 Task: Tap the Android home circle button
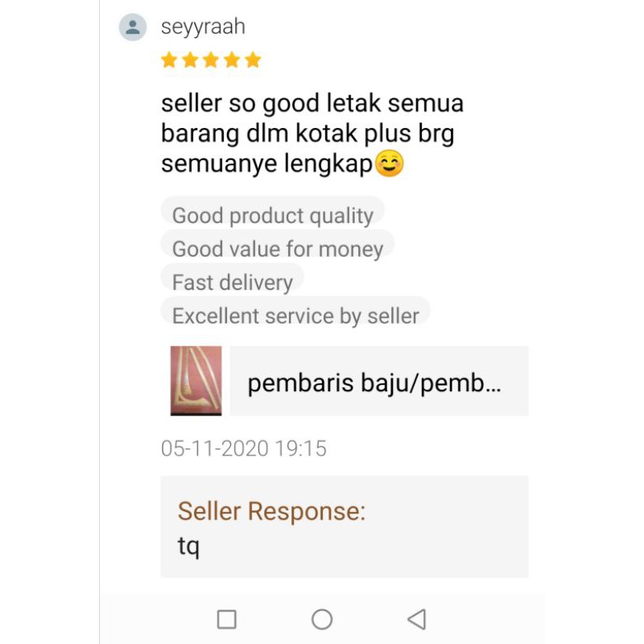322,619
